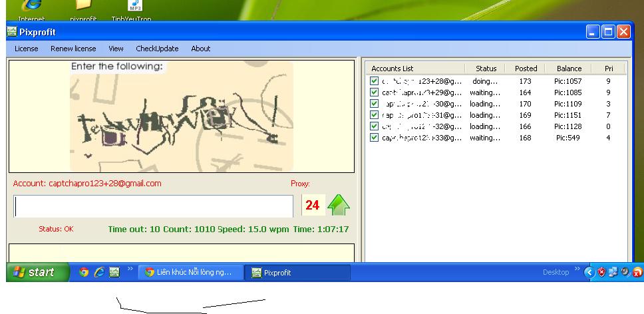Click the Status: OK label
Screen dimensions: 644x314
coord(57,229)
